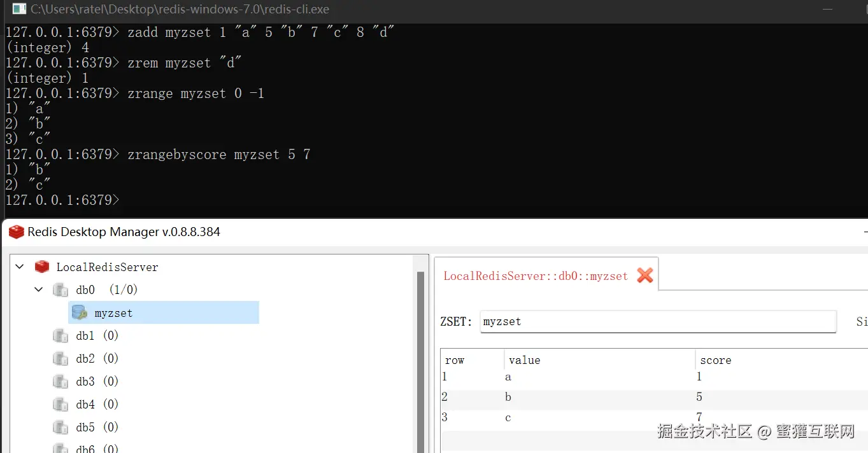Click the '(integer) 4' output line
Viewport: 868px width, 453px height.
(48, 48)
